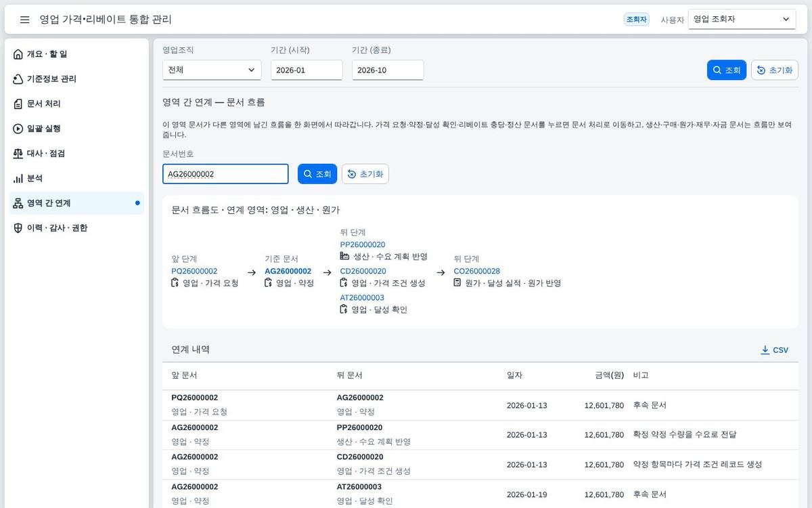Image resolution: width=812 pixels, height=508 pixels.
Task: Click factory icon next to 생산 · 수요 계획 반영
Action: click(344, 257)
